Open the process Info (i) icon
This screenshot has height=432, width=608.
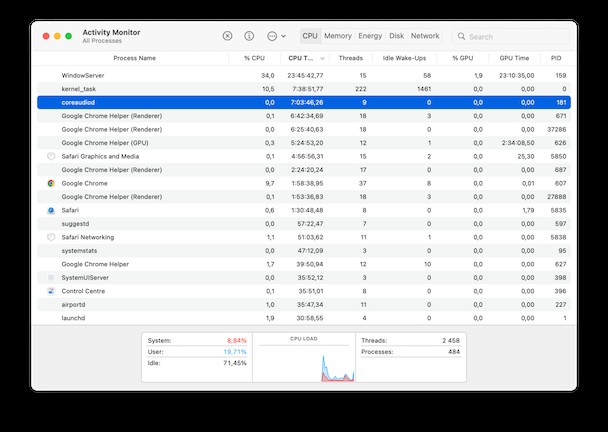click(249, 36)
